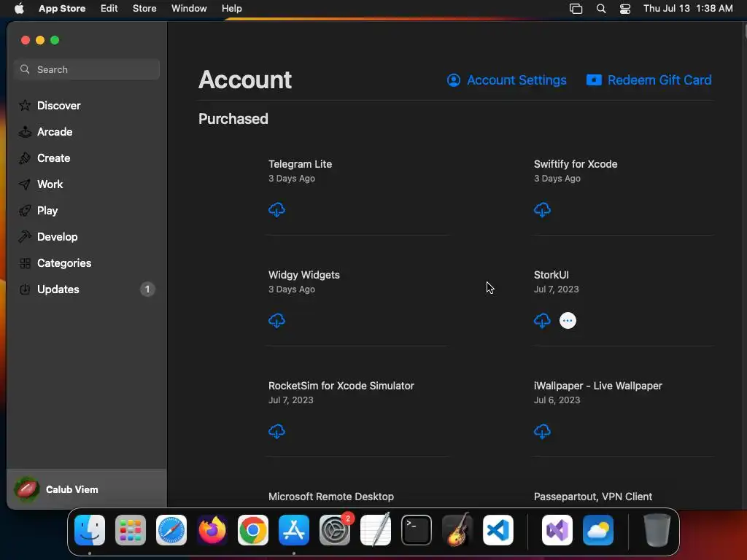The height and width of the screenshot is (560, 747).
Task: Download Telegram Lite from the cloud
Action: pos(276,209)
